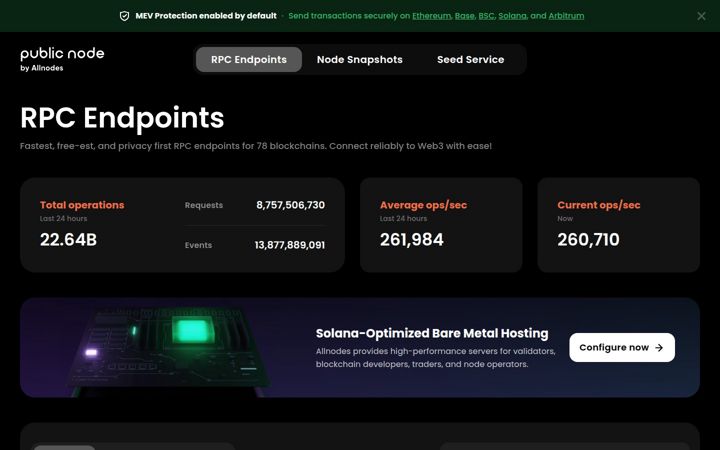Select the Solana-Optimized Bare Metal Hosting heading
Image resolution: width=720 pixels, height=450 pixels.
pos(432,333)
